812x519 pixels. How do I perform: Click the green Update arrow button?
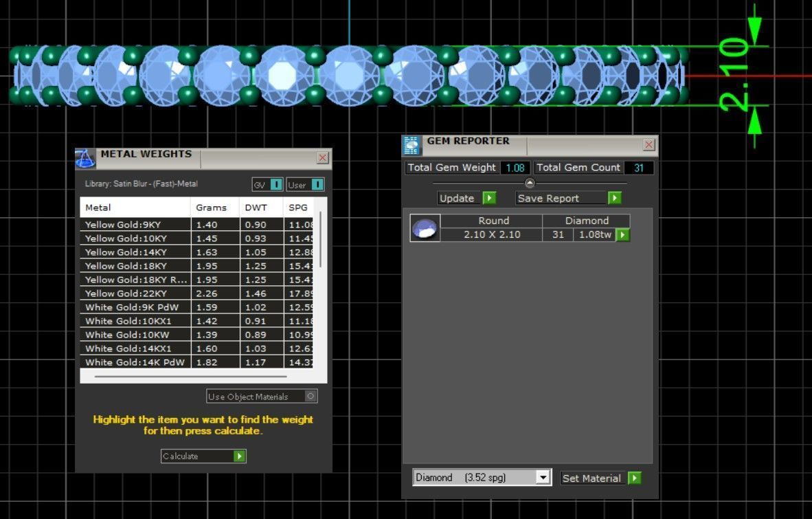pos(489,198)
